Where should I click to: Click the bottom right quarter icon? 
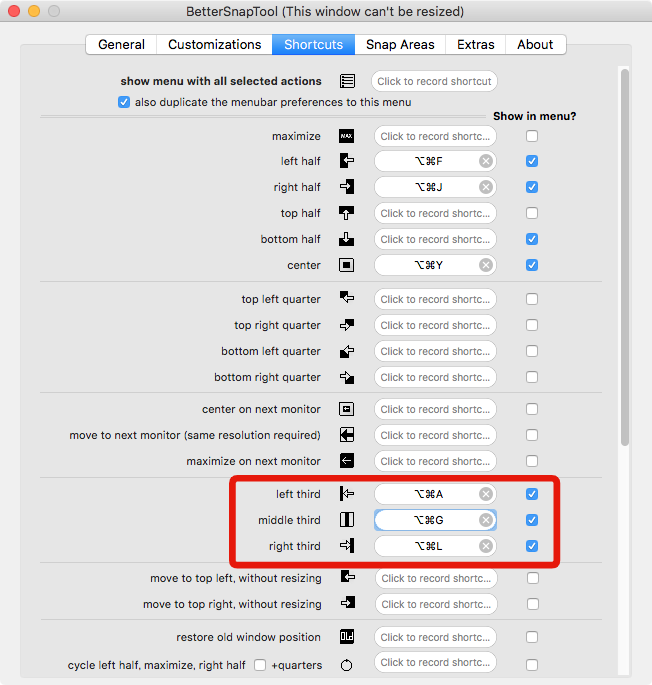pos(347,377)
